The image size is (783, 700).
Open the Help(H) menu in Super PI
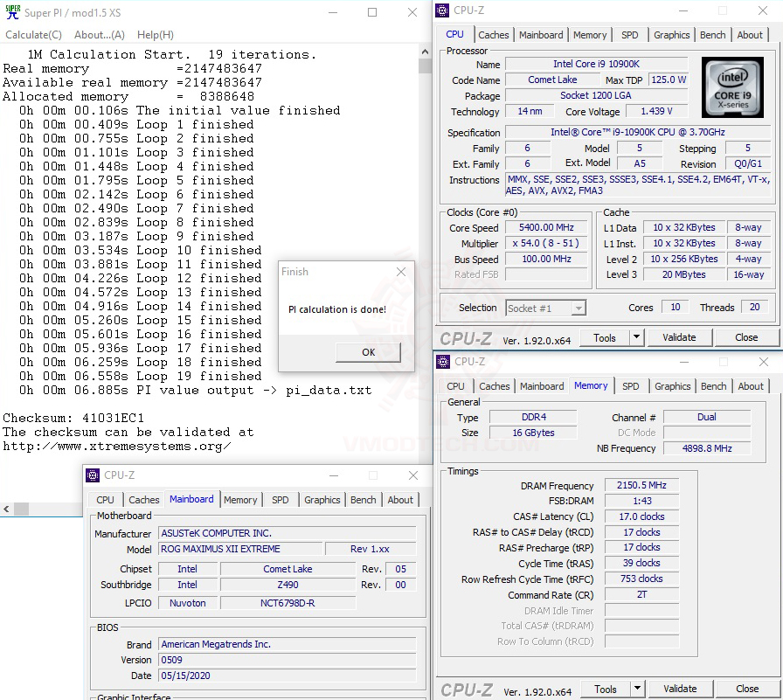click(x=156, y=34)
